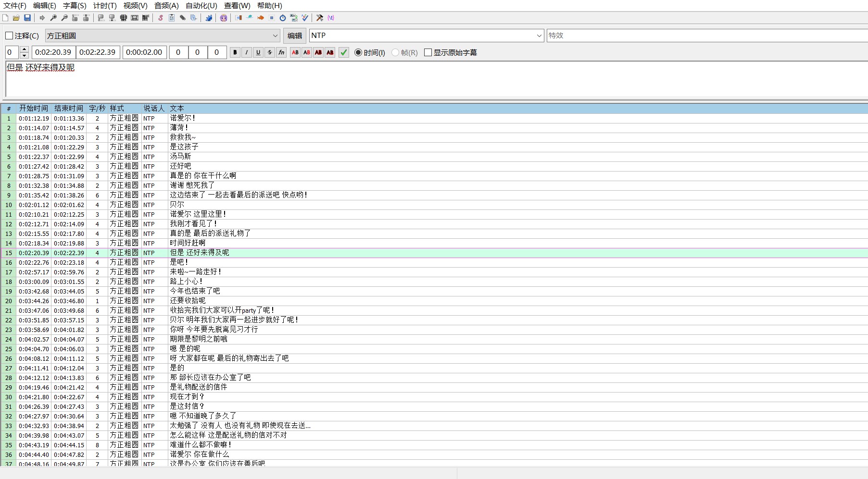Jump video to subtitle end time
Image resolution: width=868 pixels, height=479 pixels.
(86, 18)
